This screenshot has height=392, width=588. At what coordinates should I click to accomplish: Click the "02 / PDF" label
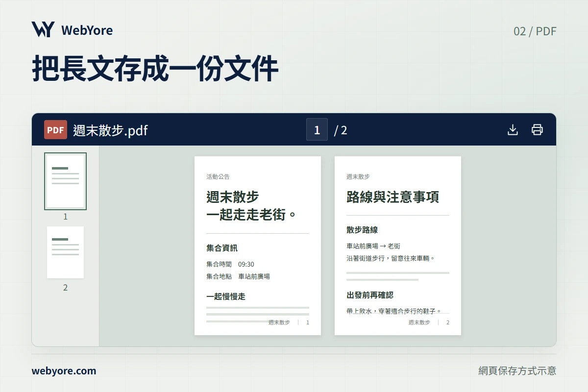(535, 31)
